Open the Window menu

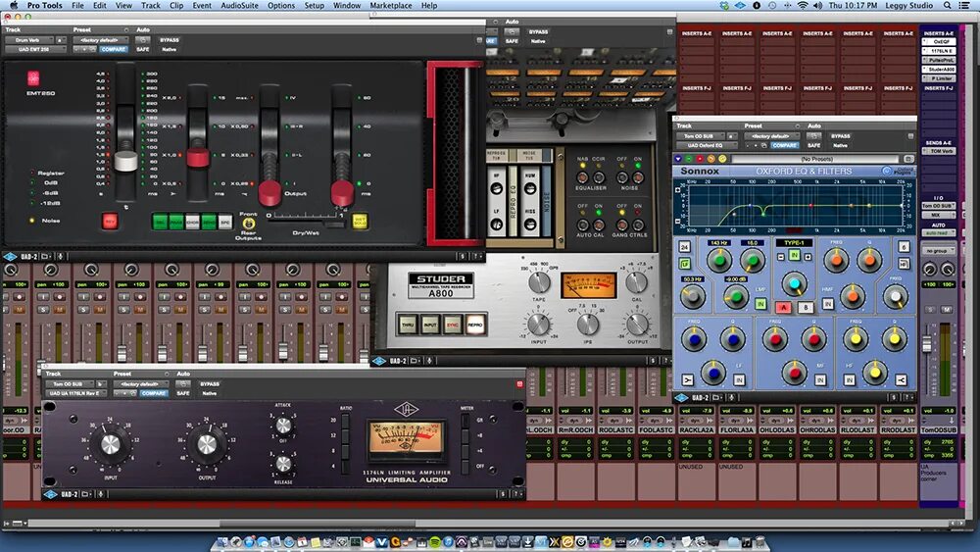[x=347, y=5]
